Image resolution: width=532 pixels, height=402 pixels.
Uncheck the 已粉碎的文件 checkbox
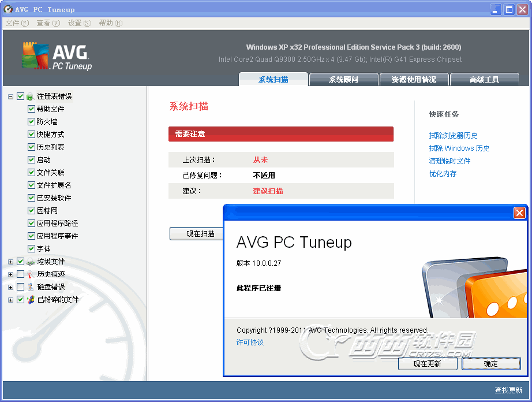pos(20,299)
